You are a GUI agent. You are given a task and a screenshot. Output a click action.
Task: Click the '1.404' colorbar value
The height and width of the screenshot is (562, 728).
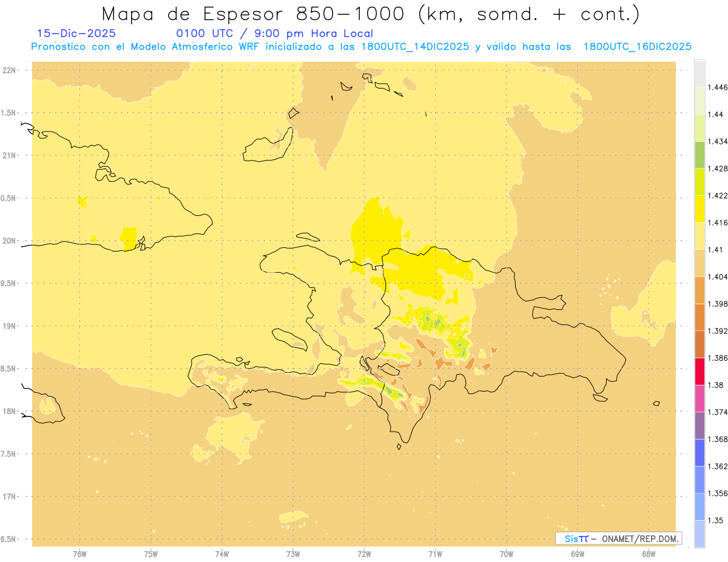(x=716, y=276)
